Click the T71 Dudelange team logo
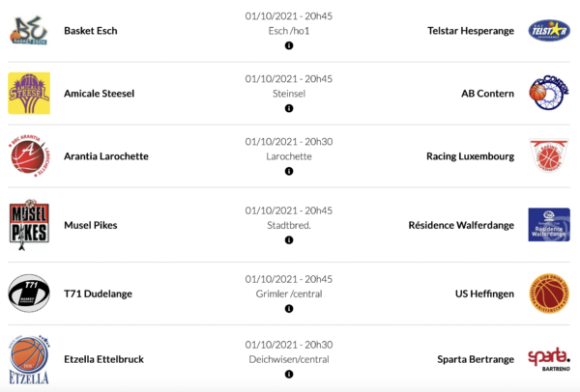 (x=29, y=293)
